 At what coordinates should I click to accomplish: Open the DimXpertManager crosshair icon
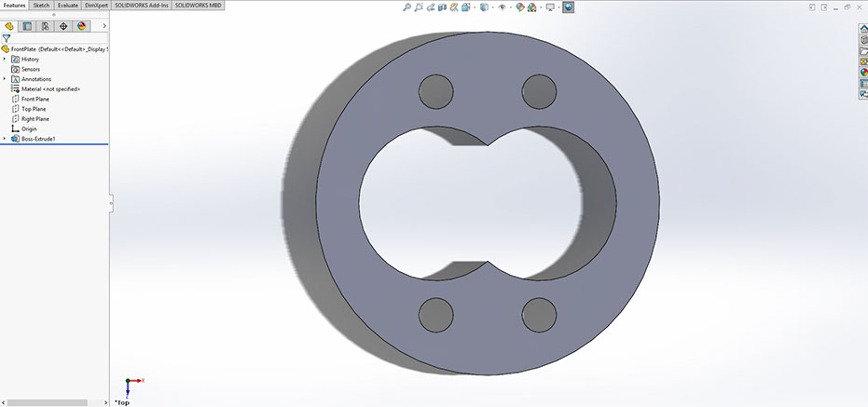click(63, 26)
